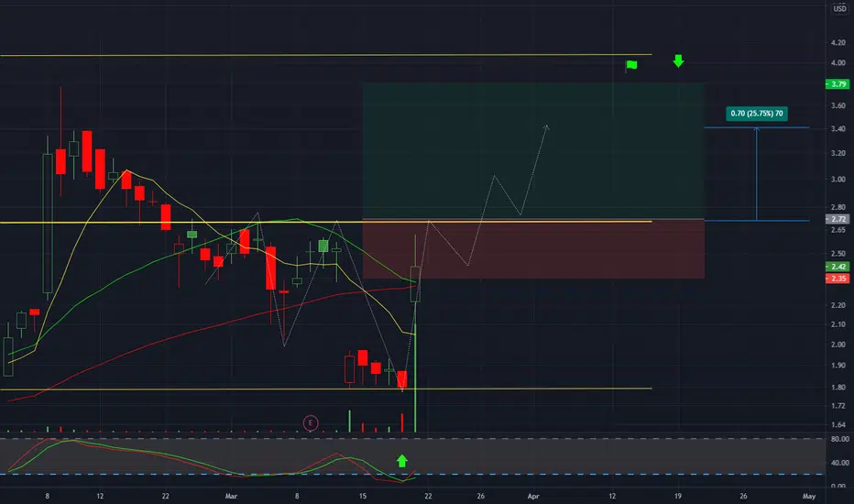Click the 2.00 price axis label
This screenshot has width=854, height=504.
(838, 345)
